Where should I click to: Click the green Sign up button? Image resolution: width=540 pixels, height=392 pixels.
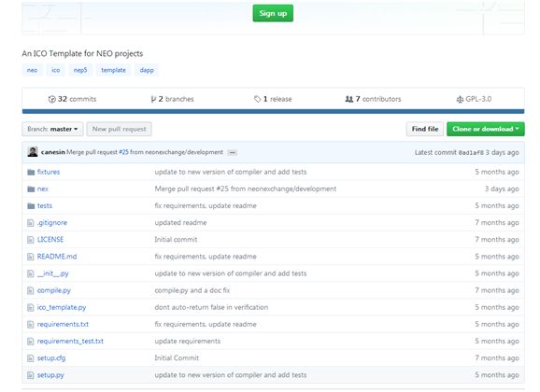tap(273, 13)
